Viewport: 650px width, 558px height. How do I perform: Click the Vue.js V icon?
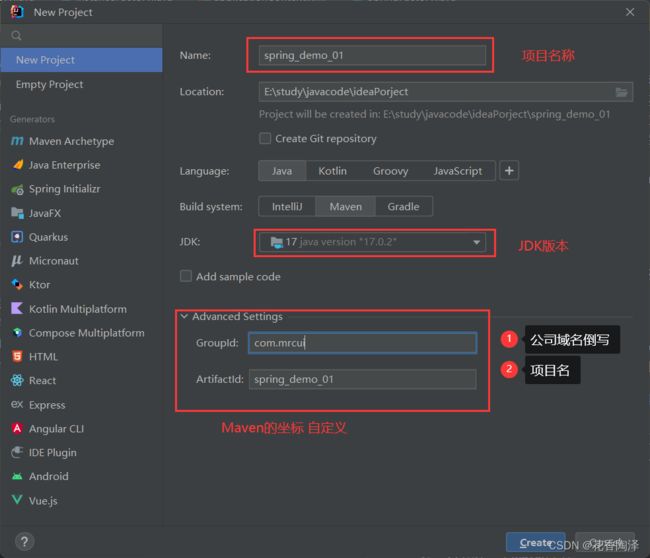coord(17,500)
